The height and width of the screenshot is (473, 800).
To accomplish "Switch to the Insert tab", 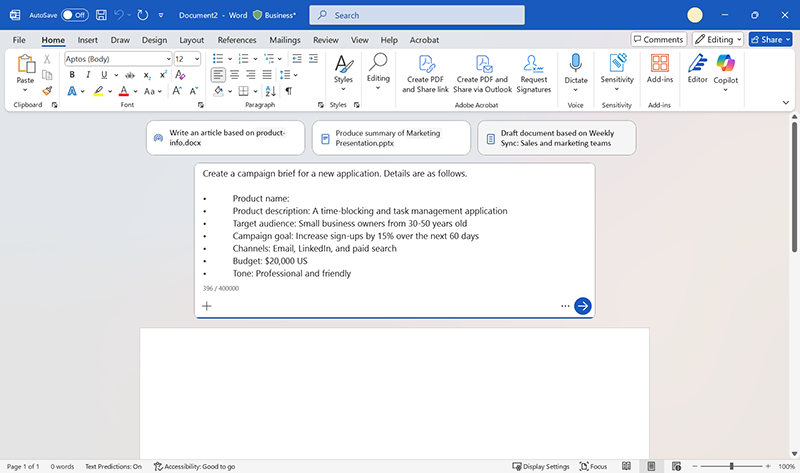I will (87, 40).
